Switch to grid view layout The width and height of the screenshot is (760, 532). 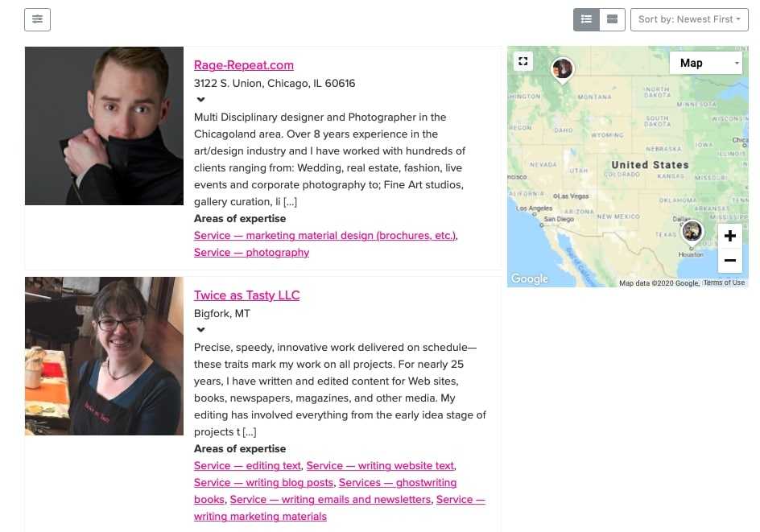pyautogui.click(x=612, y=20)
